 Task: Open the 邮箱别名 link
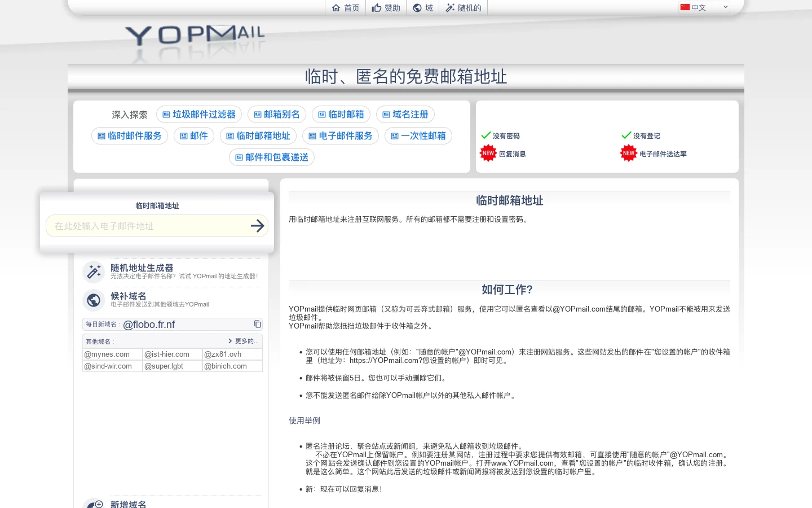(277, 115)
